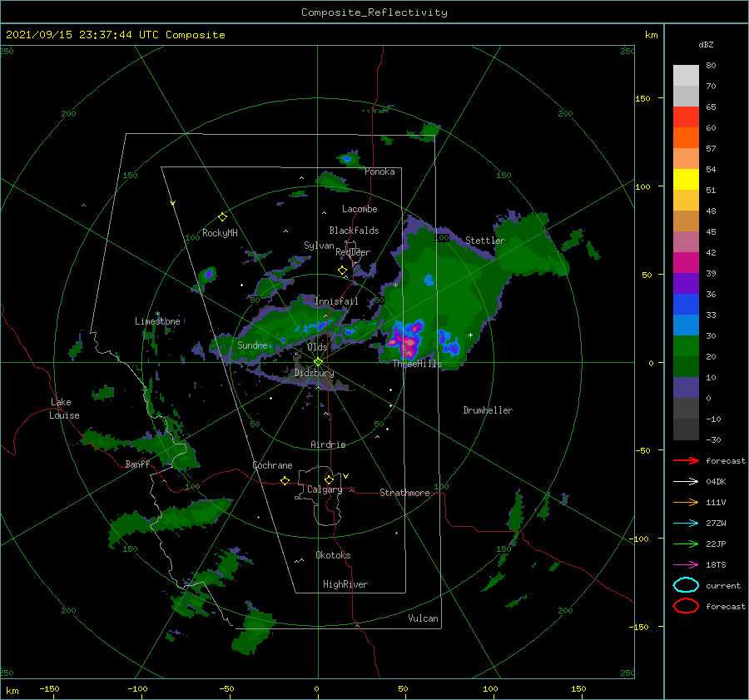Click the magenta 18TS arrow in legend
Viewport: 749px width, 700px height.
click(x=686, y=565)
